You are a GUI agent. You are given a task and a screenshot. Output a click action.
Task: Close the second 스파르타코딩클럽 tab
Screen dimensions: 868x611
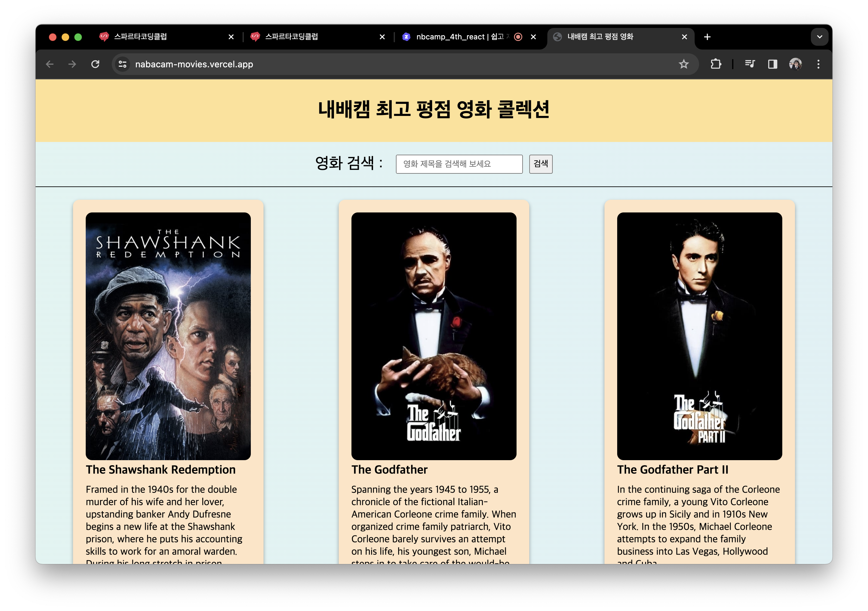[382, 37]
